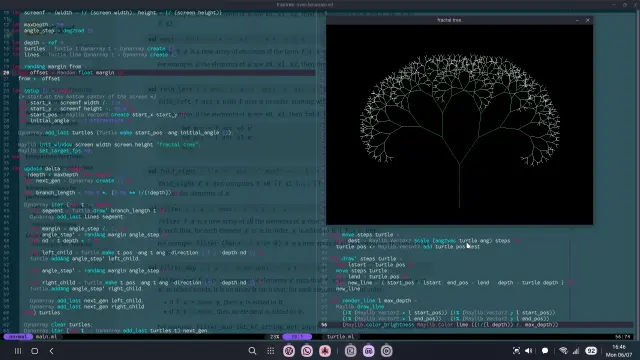Tap the home button in taskbar
The image size is (640, 360).
pyautogui.click(x=35, y=351)
